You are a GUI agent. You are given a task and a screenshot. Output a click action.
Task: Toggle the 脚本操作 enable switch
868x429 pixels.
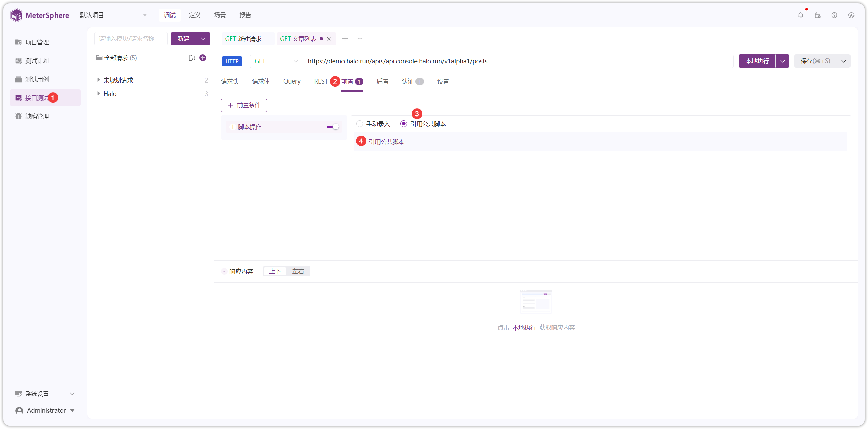(x=333, y=127)
